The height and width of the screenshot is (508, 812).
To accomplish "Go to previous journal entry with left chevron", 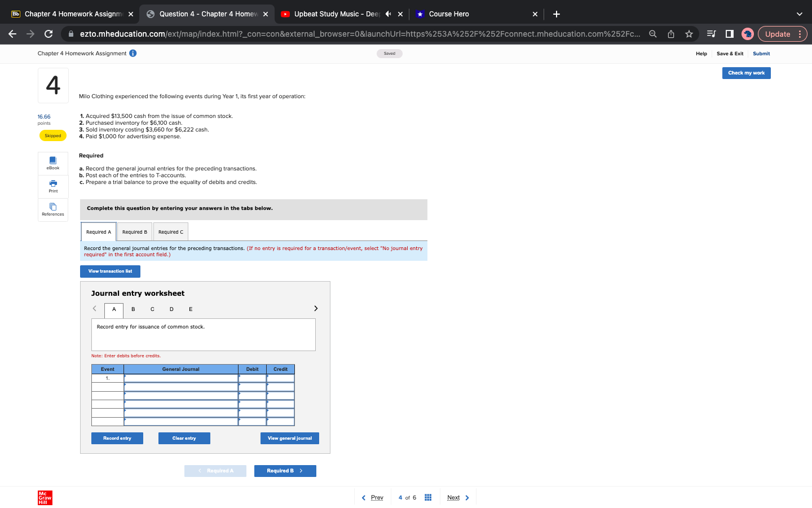I will [95, 308].
